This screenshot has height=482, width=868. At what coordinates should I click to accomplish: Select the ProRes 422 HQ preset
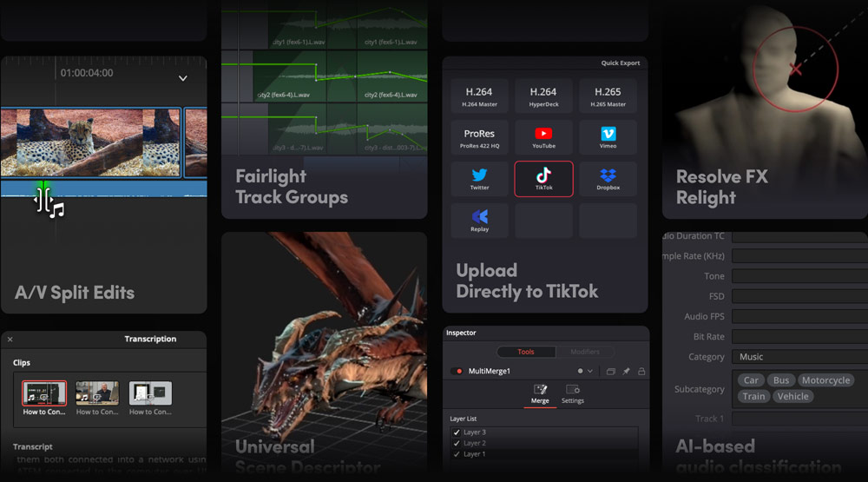[x=479, y=137]
